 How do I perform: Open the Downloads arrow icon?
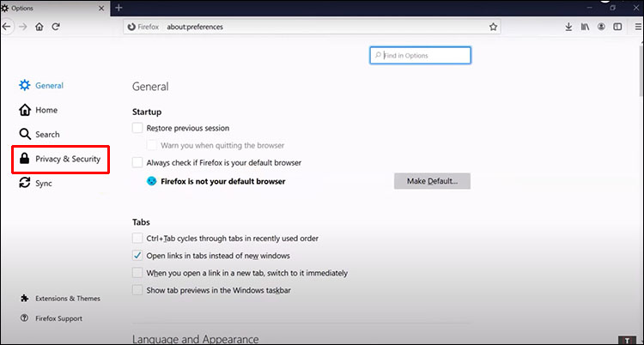coord(568,27)
